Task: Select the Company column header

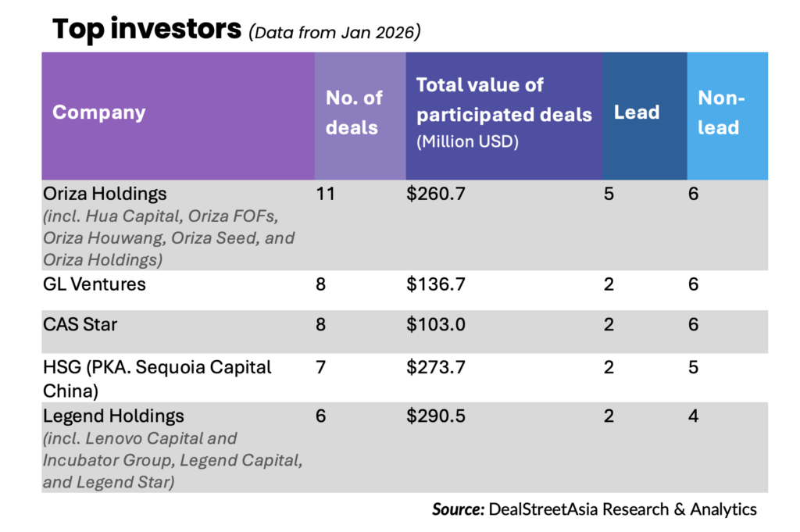Action: pos(99,112)
